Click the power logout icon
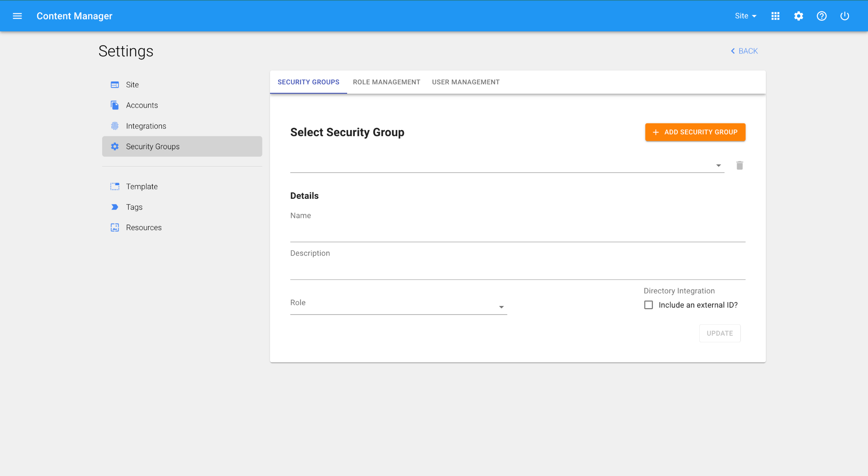 point(845,16)
